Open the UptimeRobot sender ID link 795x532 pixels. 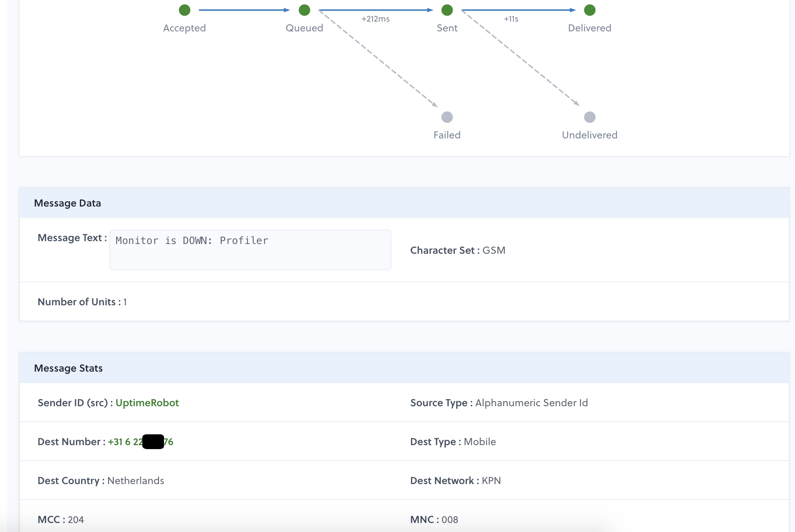pos(147,403)
